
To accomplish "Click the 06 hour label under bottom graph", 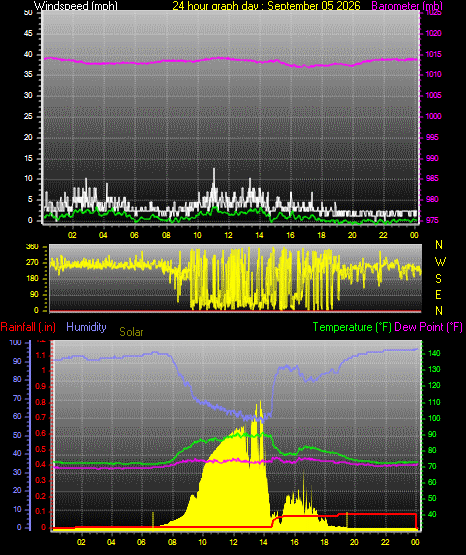I will 141,542.
